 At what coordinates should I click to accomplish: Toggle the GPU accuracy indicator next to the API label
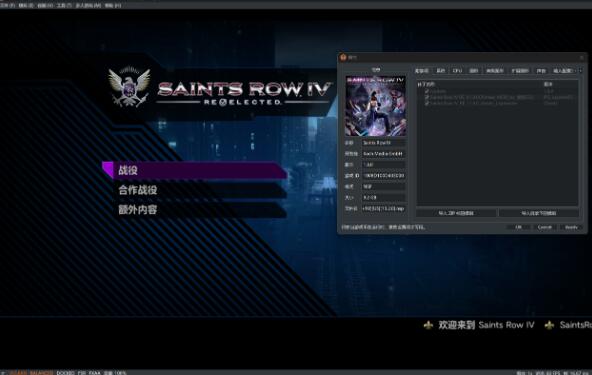click(41, 373)
